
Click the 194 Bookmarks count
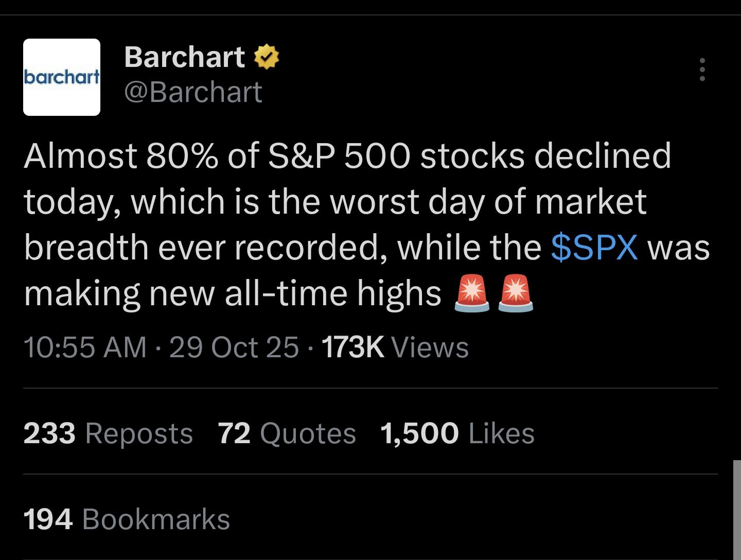point(127,519)
